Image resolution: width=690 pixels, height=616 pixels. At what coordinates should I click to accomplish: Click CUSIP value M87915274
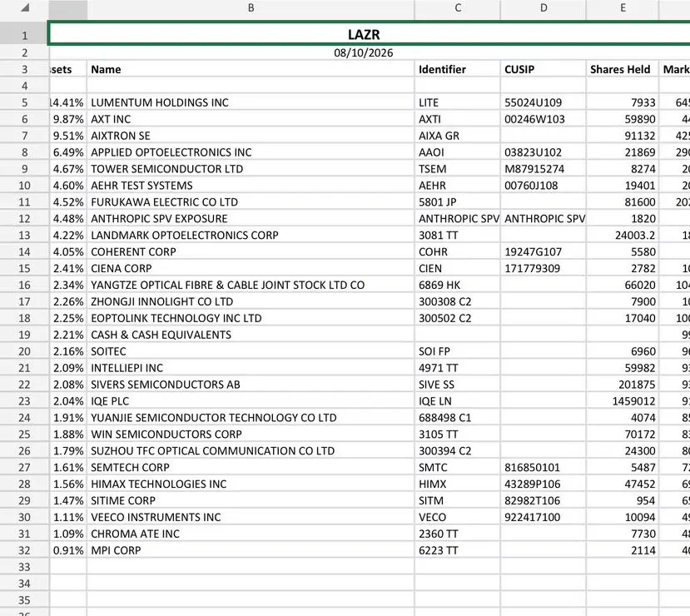[543, 169]
